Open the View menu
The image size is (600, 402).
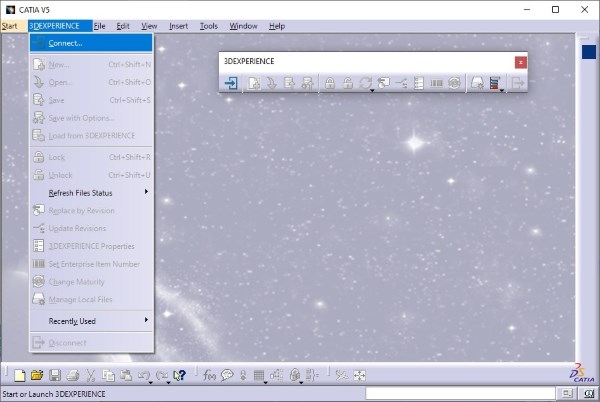149,26
